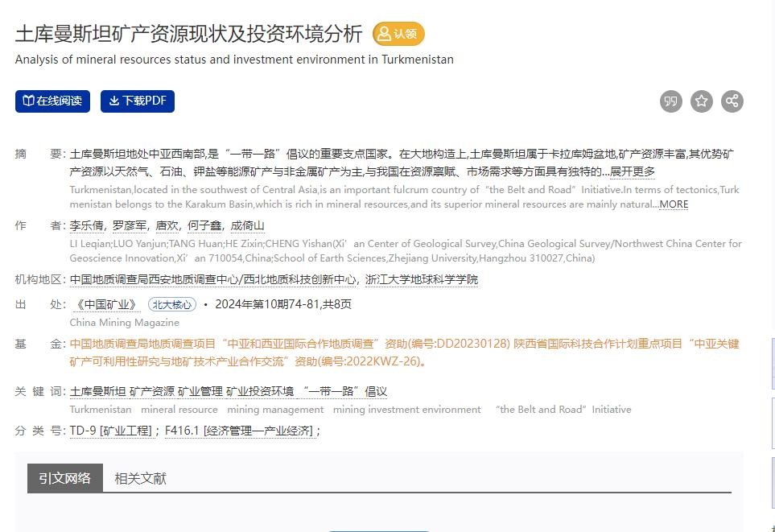Screen dimensions: 775x532
Task: Click the quote citation icon
Action: pos(671,101)
